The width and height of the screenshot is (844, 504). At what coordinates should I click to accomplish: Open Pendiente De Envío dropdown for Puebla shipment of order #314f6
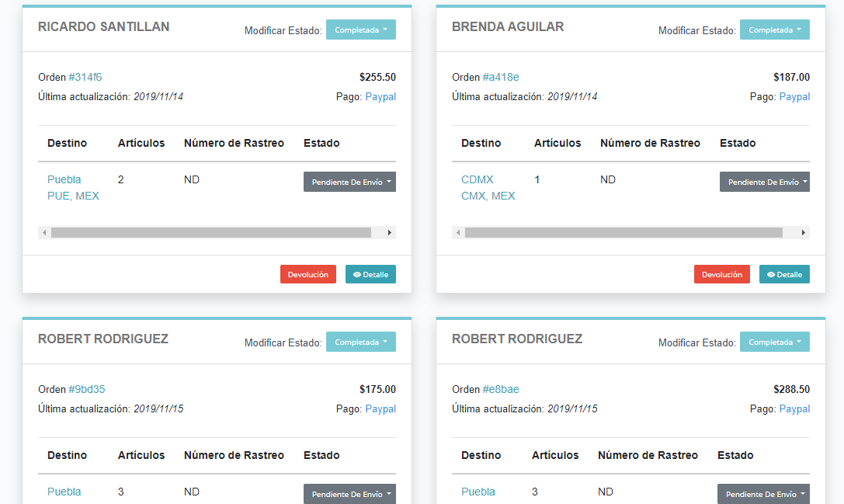[349, 182]
